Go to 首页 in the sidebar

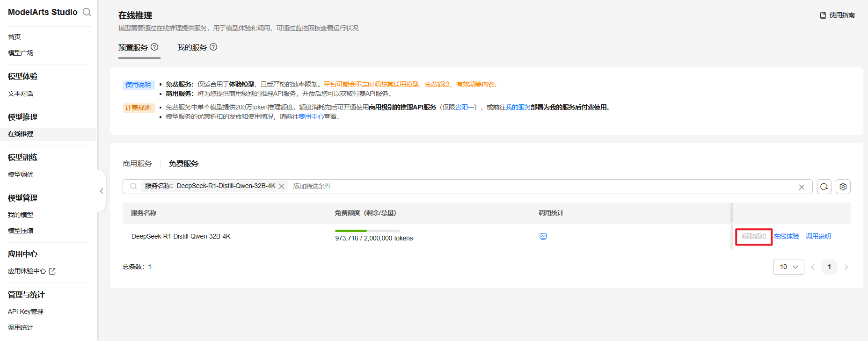[15, 37]
